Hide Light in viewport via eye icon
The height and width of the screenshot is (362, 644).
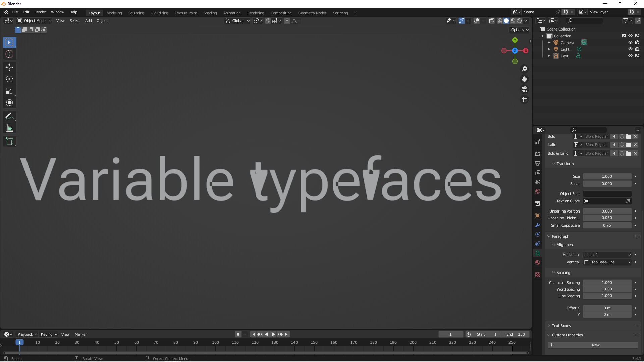click(x=630, y=49)
